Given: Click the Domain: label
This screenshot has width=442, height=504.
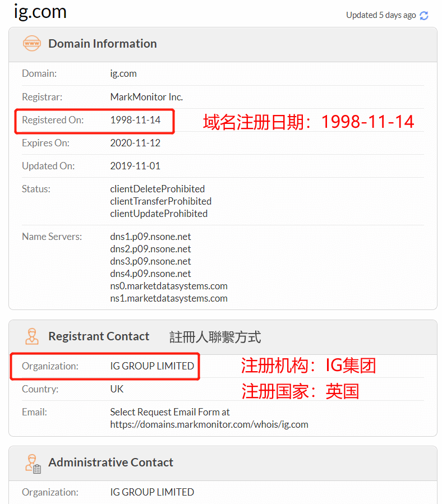Looking at the screenshot, I should coord(39,73).
